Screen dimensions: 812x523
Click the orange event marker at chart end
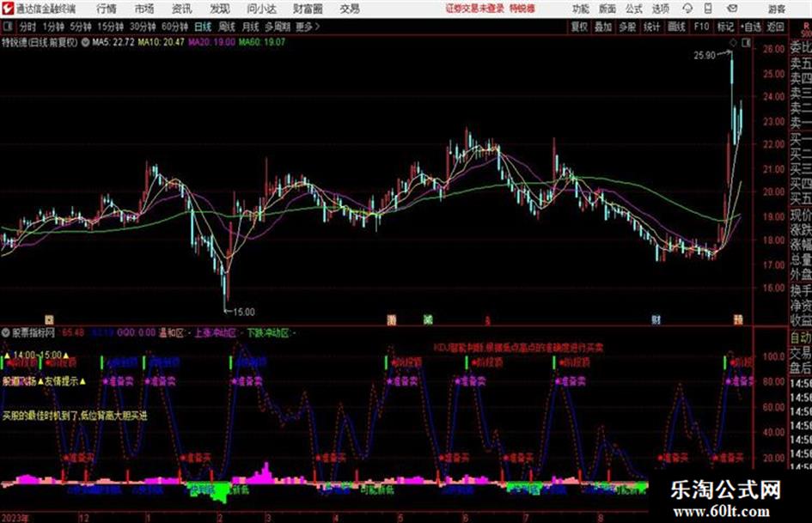coord(738,320)
